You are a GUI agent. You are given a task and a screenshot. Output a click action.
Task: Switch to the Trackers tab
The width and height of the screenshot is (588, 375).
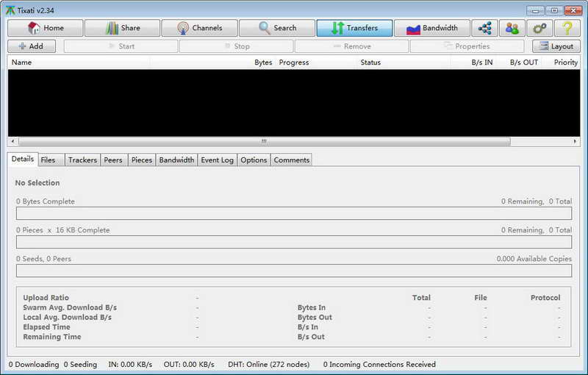(x=82, y=160)
